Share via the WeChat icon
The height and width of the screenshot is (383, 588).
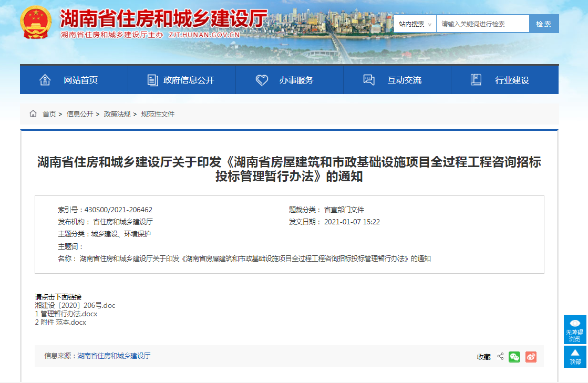pyautogui.click(x=514, y=357)
